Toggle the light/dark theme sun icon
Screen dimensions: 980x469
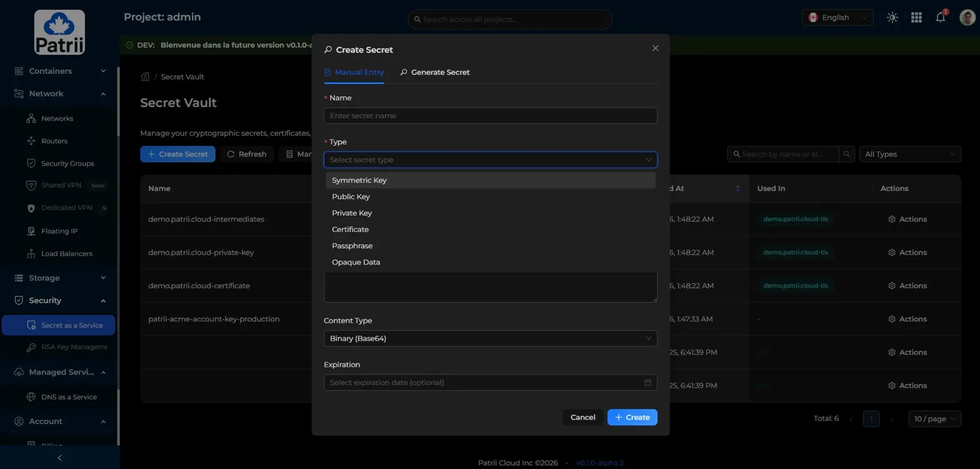coord(892,18)
